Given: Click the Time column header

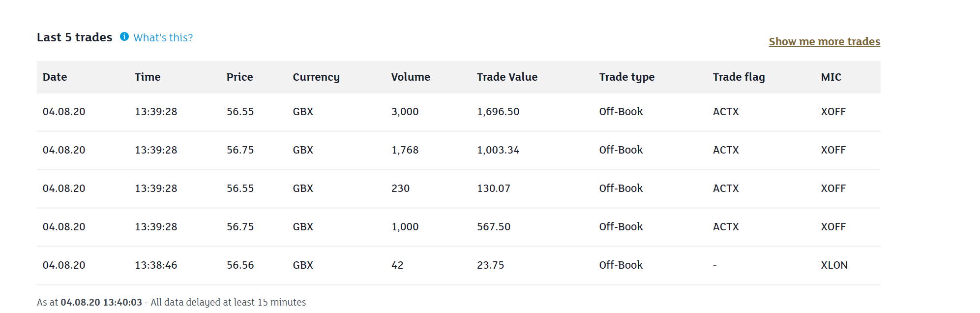Looking at the screenshot, I should tap(148, 77).
